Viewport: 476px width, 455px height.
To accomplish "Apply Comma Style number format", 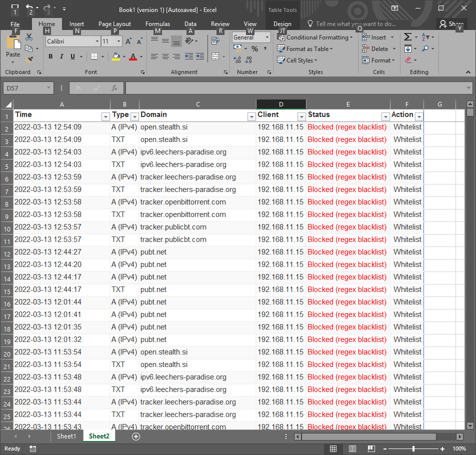I will click(265, 48).
